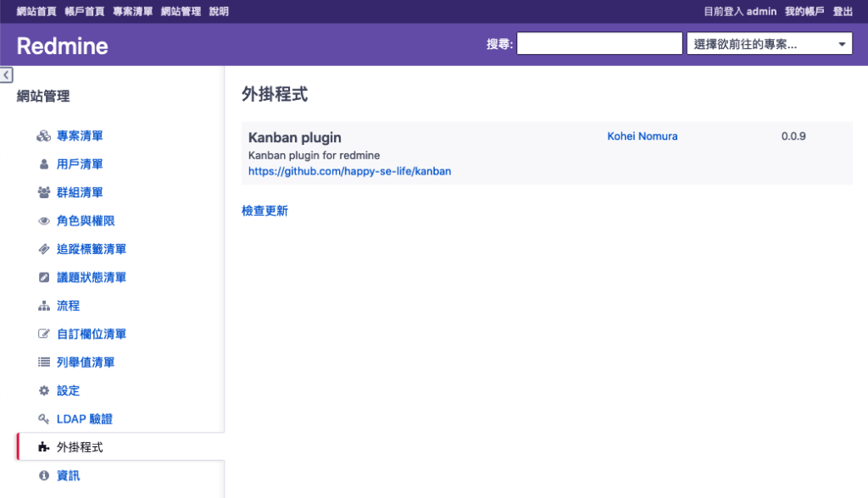Click the puzzle icon beside 外掛程式
The height and width of the screenshot is (498, 868).
coord(44,447)
